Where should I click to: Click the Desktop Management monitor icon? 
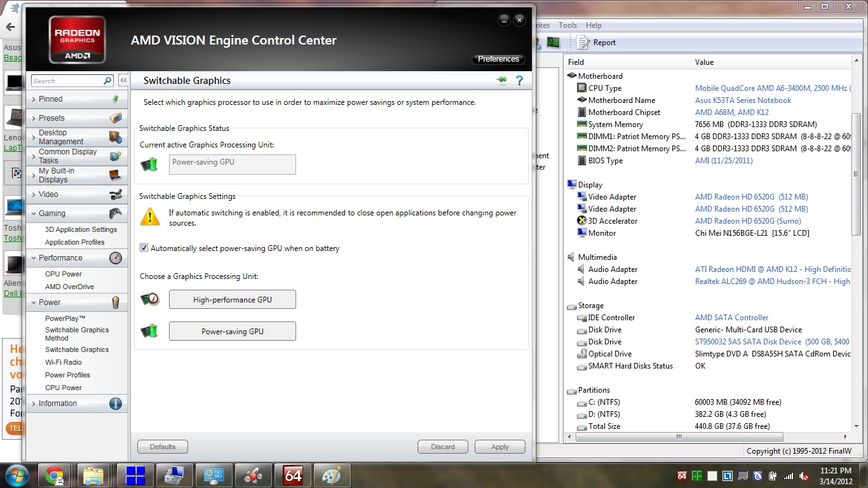(x=116, y=137)
